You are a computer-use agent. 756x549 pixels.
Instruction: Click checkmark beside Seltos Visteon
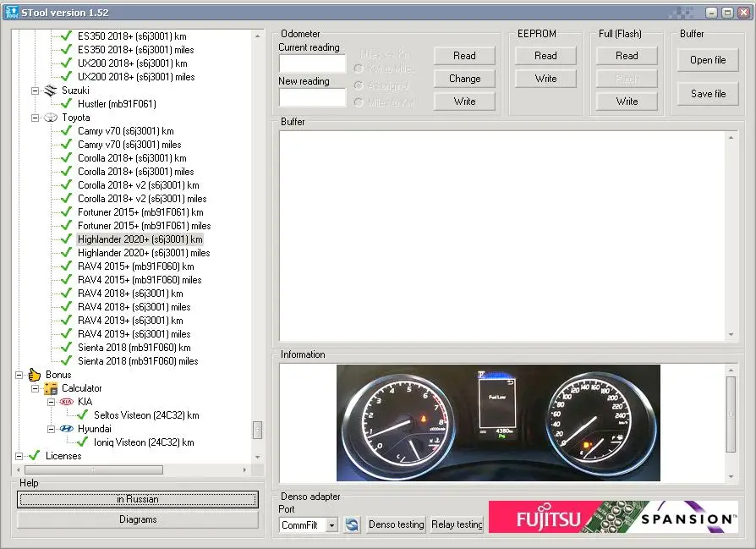[x=82, y=414]
